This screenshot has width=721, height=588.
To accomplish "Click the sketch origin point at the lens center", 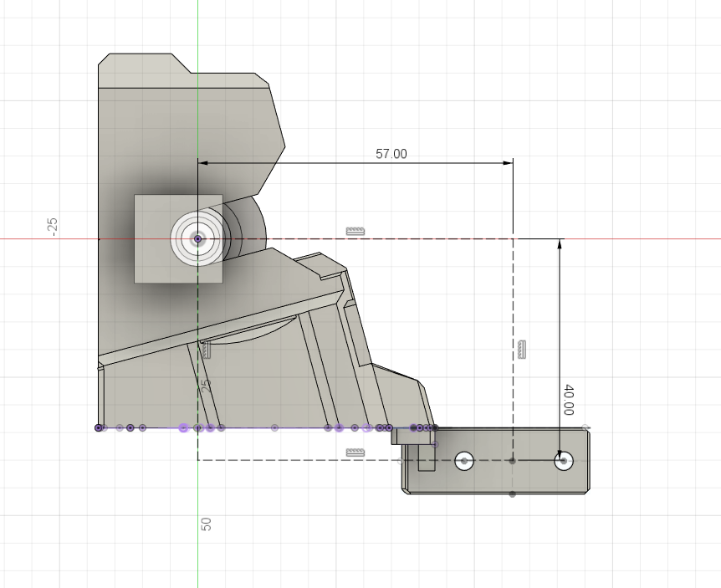I will click(x=197, y=240).
